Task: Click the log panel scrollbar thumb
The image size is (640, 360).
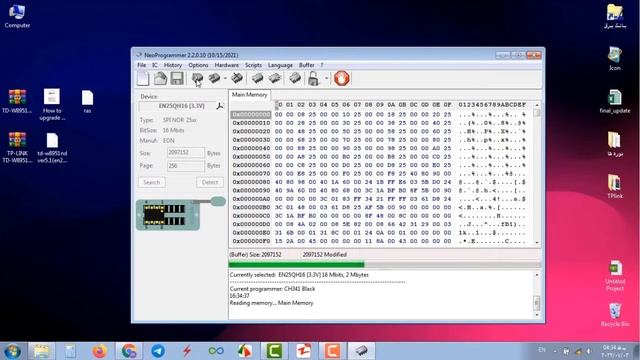Action: 537,303
